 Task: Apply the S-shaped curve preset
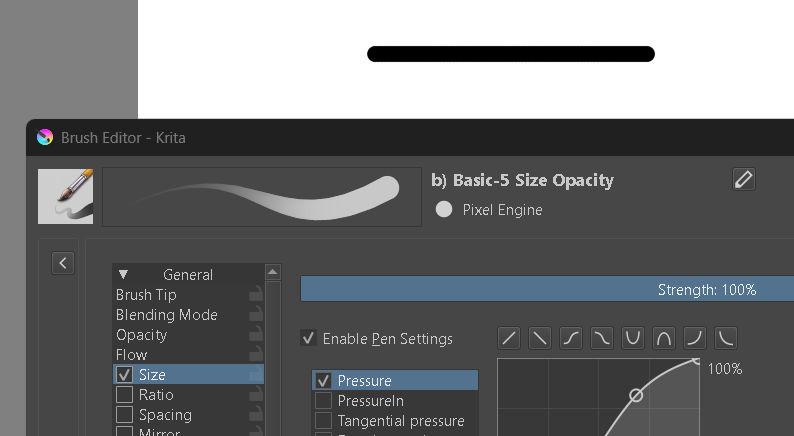point(571,338)
